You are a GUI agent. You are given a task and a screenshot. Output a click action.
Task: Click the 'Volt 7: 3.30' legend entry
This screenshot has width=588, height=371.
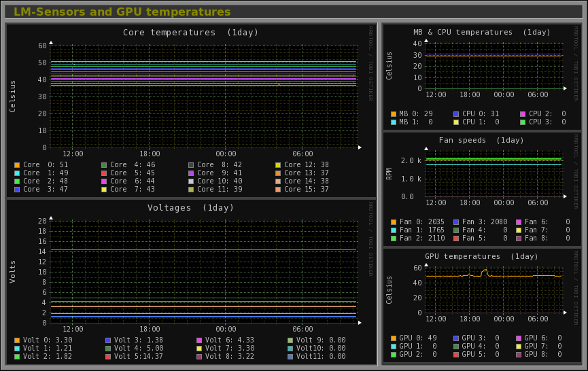(226, 349)
